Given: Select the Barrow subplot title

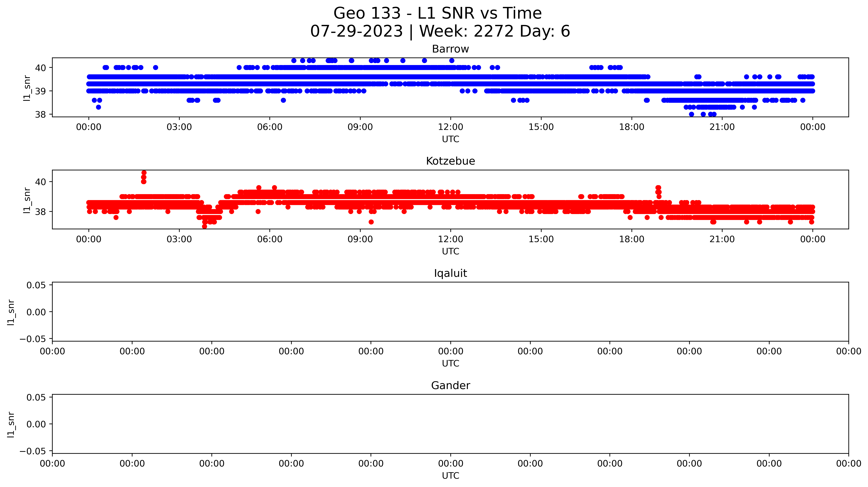Looking at the screenshot, I should point(450,49).
